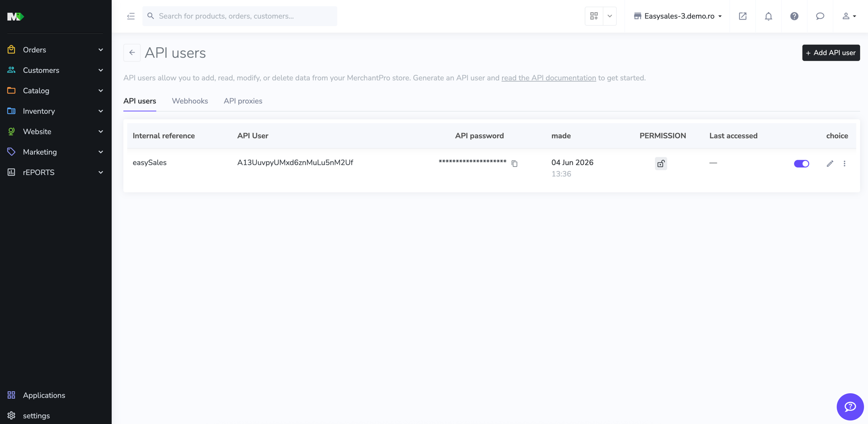
Task: Click the PERMISSION column header
Action: tap(662, 136)
